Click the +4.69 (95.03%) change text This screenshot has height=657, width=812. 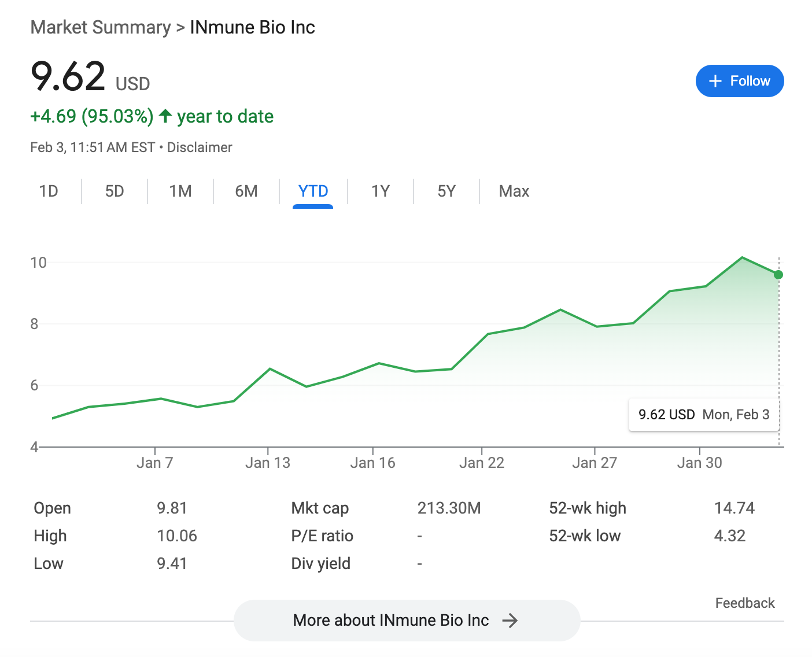tap(92, 116)
